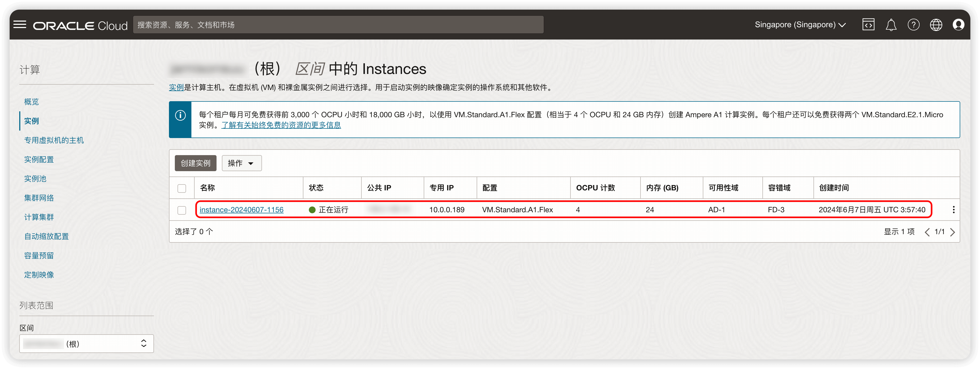
Task: Expand the Singapore region selector
Action: coord(800,25)
